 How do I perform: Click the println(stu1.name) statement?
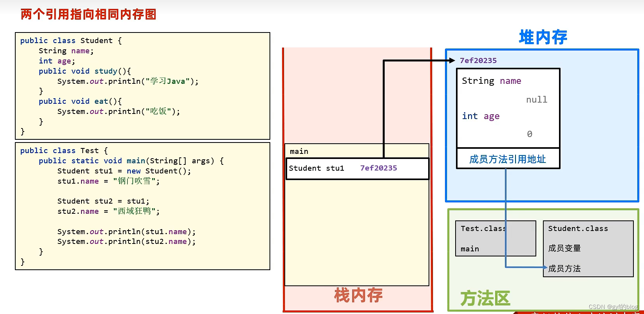click(x=127, y=232)
